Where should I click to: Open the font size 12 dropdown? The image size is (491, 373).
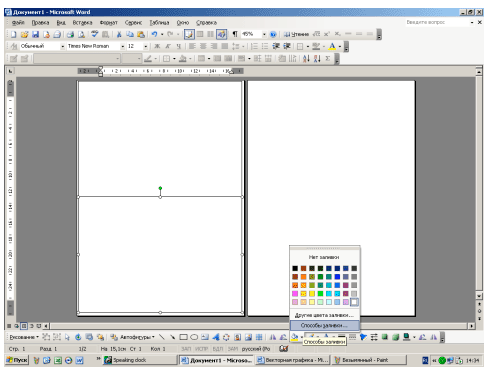pos(146,46)
